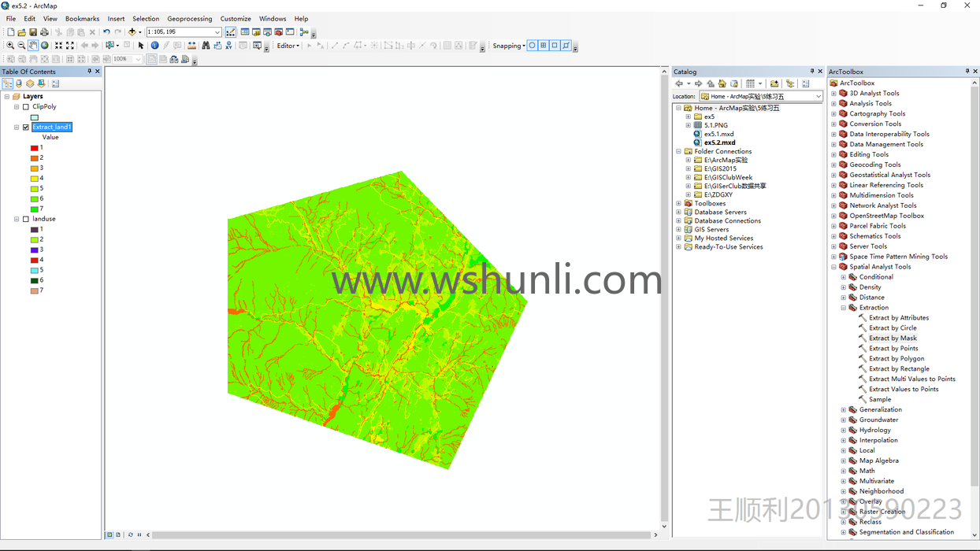Click the Fixed Zoom Out icon

[70, 46]
